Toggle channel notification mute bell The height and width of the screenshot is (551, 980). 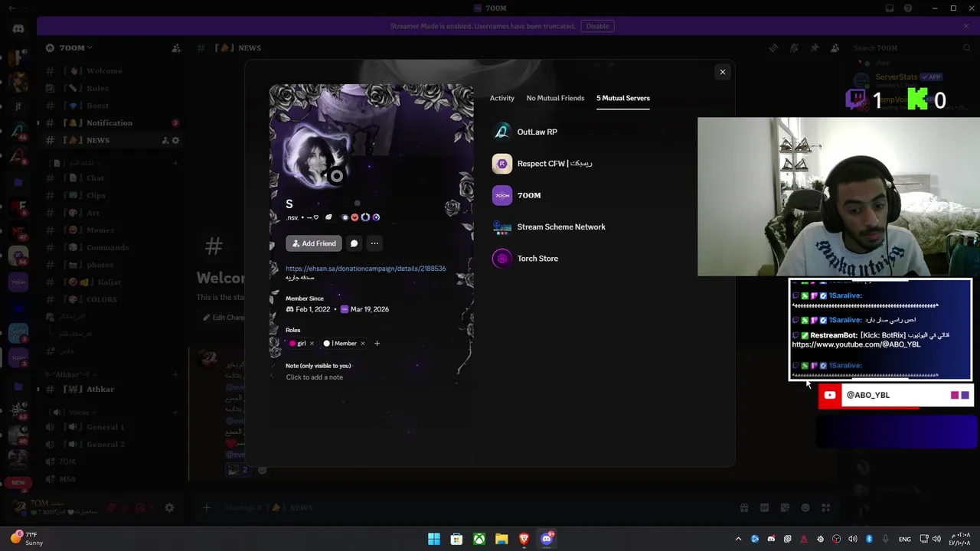(794, 47)
